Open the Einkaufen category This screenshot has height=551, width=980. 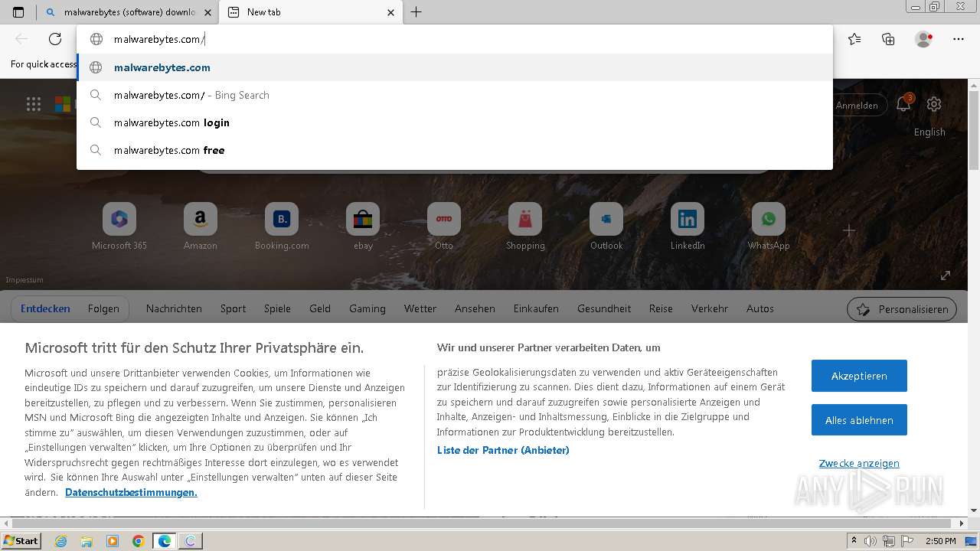(536, 308)
